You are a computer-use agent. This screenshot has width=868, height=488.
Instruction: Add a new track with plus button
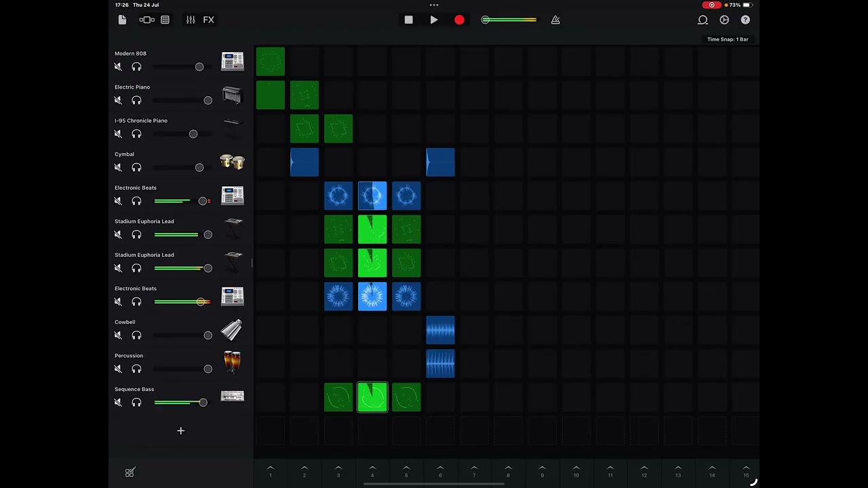pos(180,430)
